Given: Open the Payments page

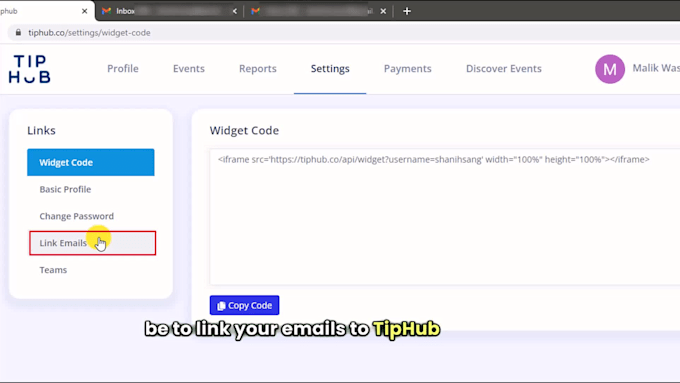Looking at the screenshot, I should pos(408,69).
